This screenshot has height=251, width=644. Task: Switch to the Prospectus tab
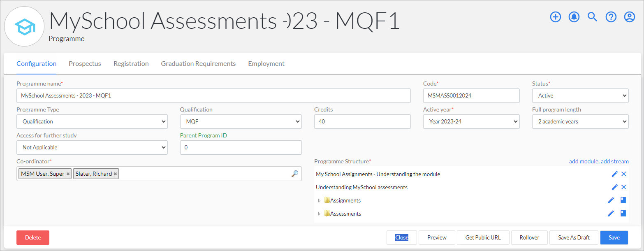click(x=85, y=64)
